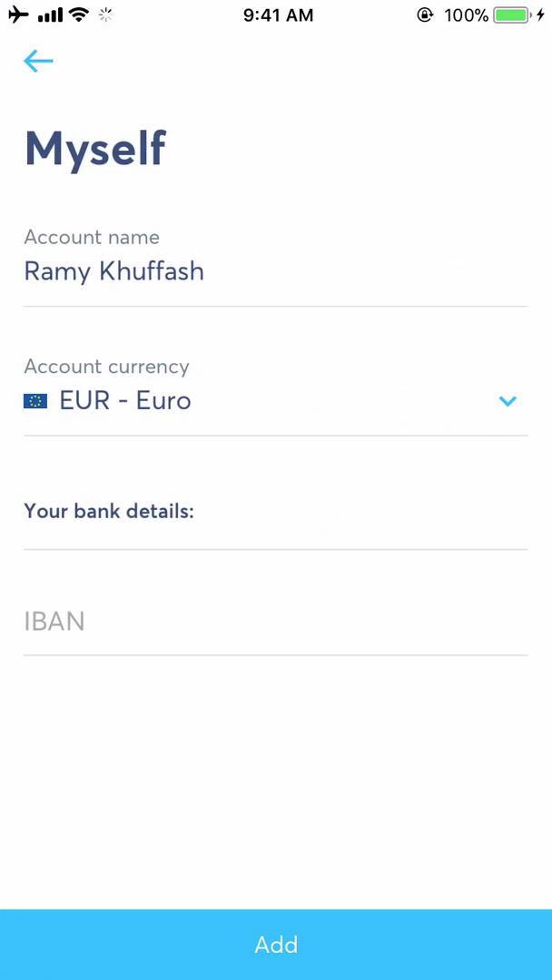Tap Ramy Khuffash to edit the name
Screen dimensions: 552x980
tap(113, 271)
